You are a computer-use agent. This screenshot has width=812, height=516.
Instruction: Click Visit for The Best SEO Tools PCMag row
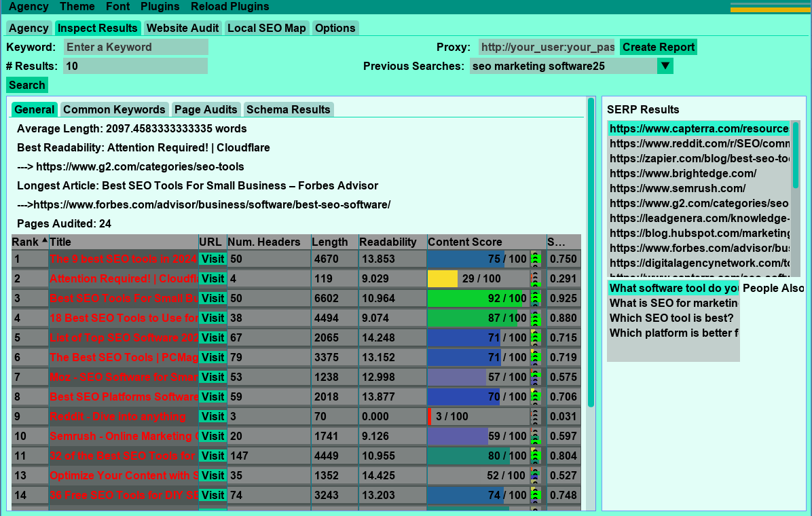(x=213, y=358)
